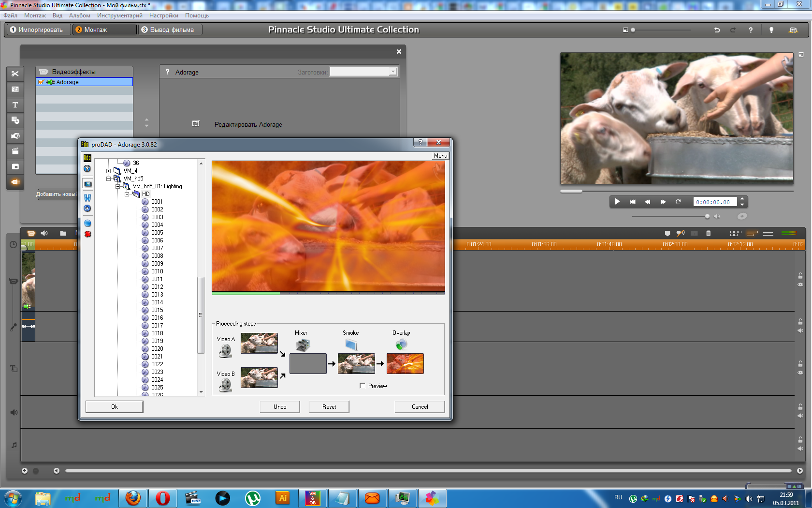Open the Инструментарий menu
The width and height of the screenshot is (812, 508).
coord(119,15)
